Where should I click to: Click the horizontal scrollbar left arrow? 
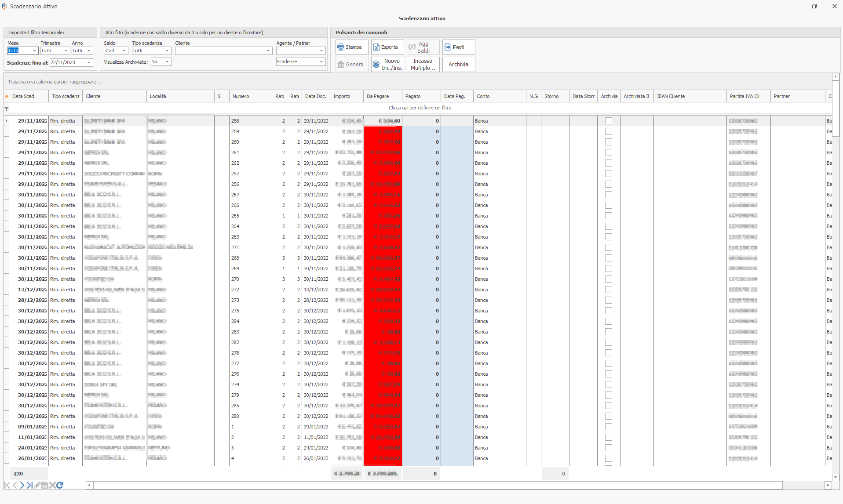[x=89, y=485]
